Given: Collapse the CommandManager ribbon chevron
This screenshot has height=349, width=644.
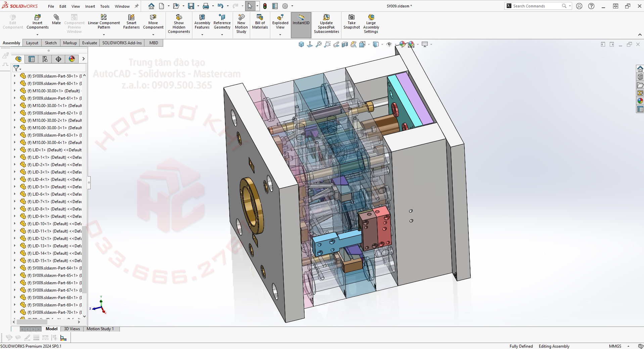Looking at the screenshot, I should point(640,35).
